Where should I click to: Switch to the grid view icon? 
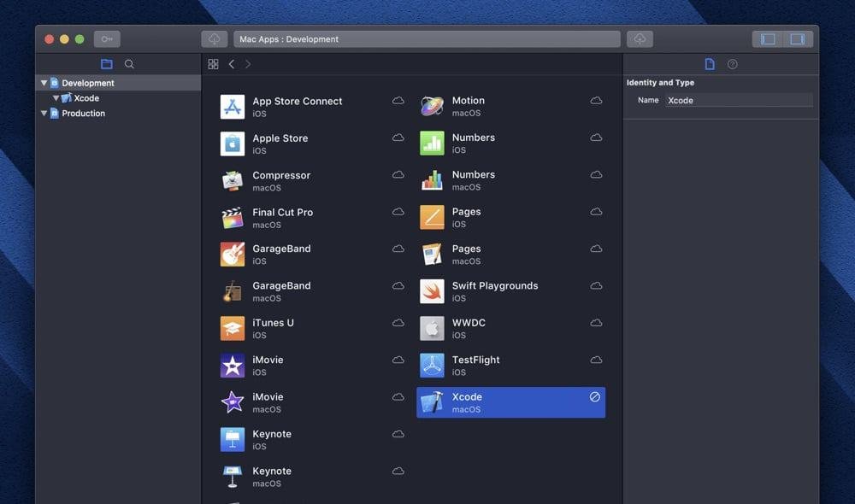[213, 64]
